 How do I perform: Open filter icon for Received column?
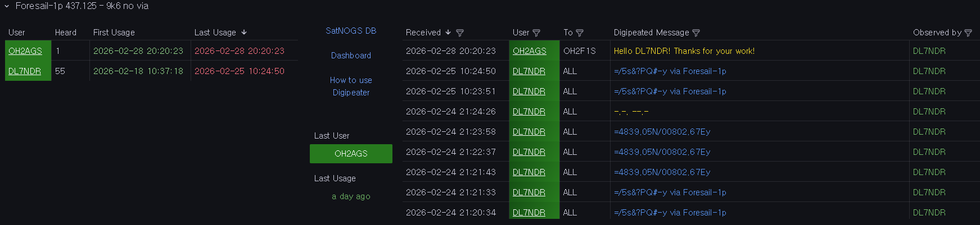click(460, 33)
